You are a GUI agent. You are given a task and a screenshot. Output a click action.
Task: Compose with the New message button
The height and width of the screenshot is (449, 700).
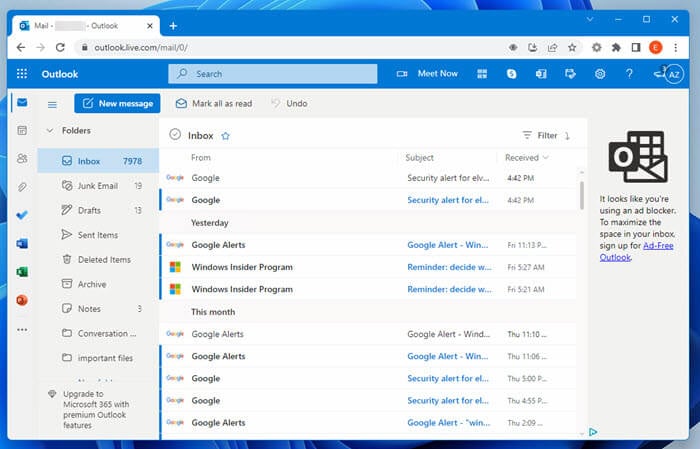click(117, 104)
